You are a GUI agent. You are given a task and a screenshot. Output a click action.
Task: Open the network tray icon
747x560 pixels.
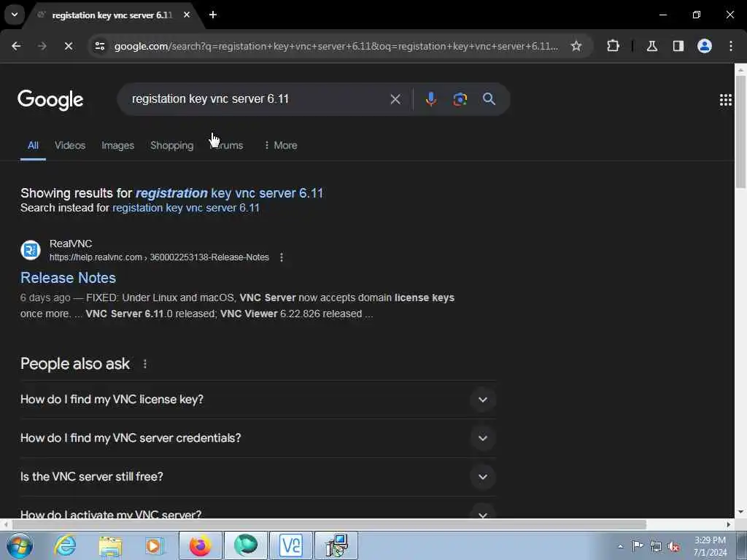pos(656,546)
